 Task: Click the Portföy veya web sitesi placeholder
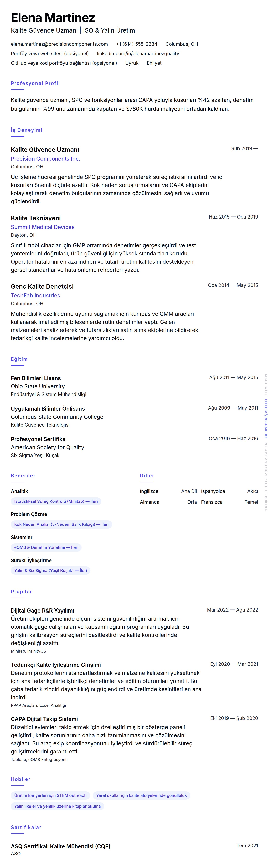coord(50,54)
